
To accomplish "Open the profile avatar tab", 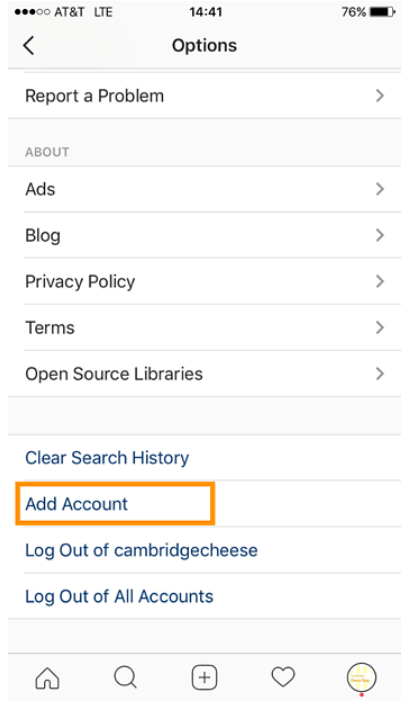I will tap(362, 677).
